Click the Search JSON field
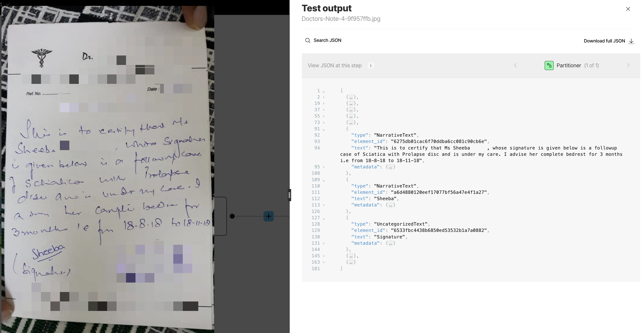 point(327,41)
